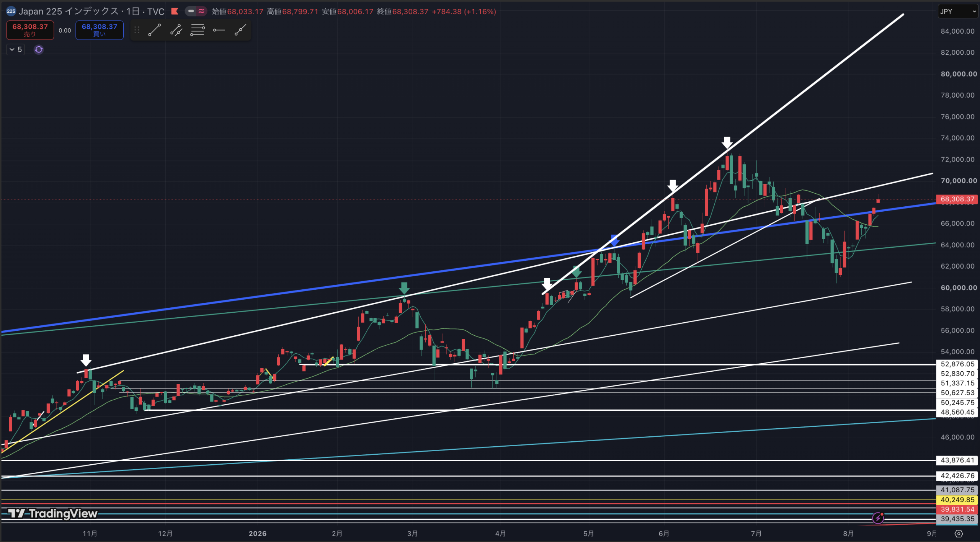Image resolution: width=980 pixels, height=542 pixels.
Task: Click the purple lightning bolt icon
Action: (878, 518)
